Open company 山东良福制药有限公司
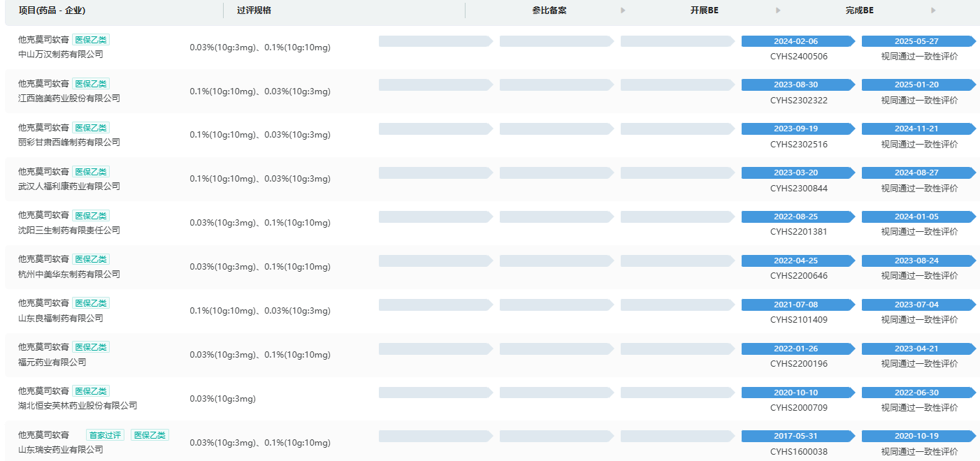 pyautogui.click(x=61, y=319)
